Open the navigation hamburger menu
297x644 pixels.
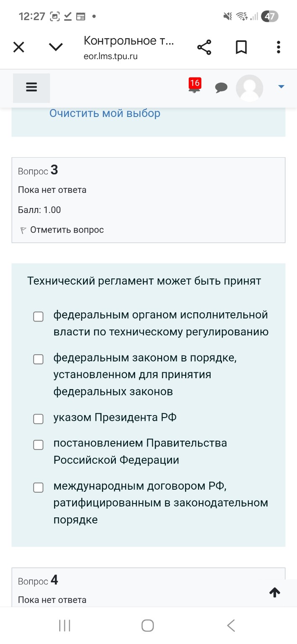click(x=31, y=88)
